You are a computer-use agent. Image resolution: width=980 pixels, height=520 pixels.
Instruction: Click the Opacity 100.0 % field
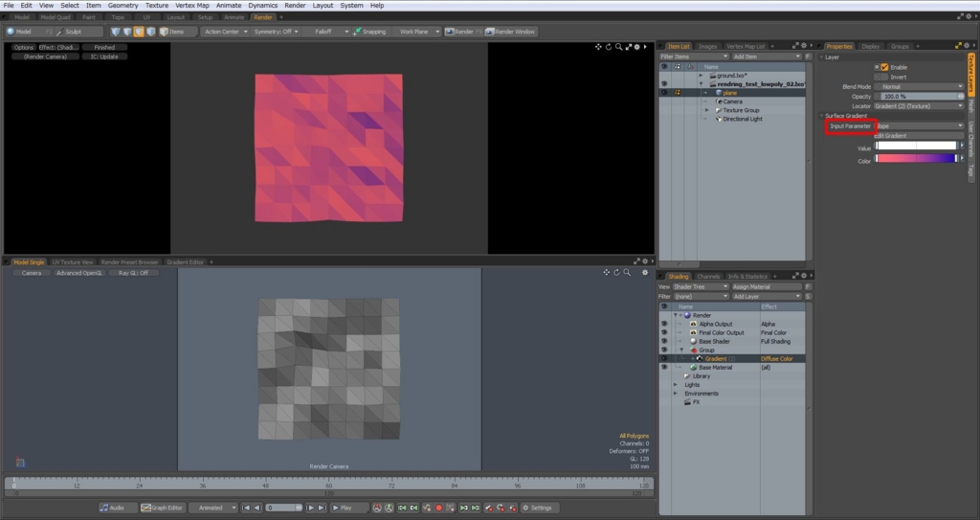coord(918,97)
